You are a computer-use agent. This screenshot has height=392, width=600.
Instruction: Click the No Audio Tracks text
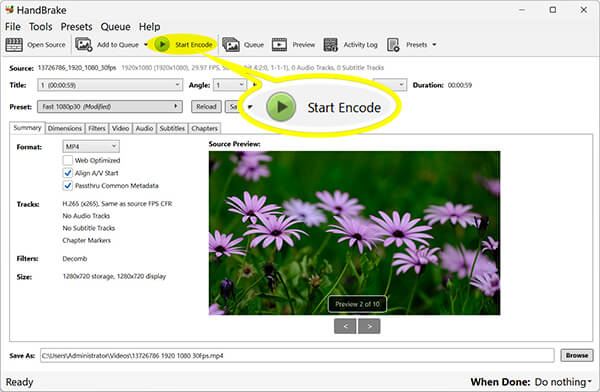(x=86, y=216)
